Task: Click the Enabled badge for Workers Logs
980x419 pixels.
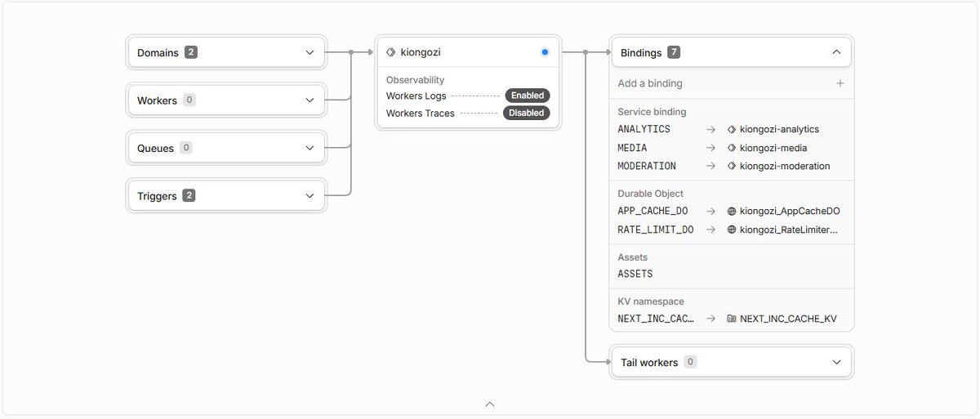Action: click(527, 96)
